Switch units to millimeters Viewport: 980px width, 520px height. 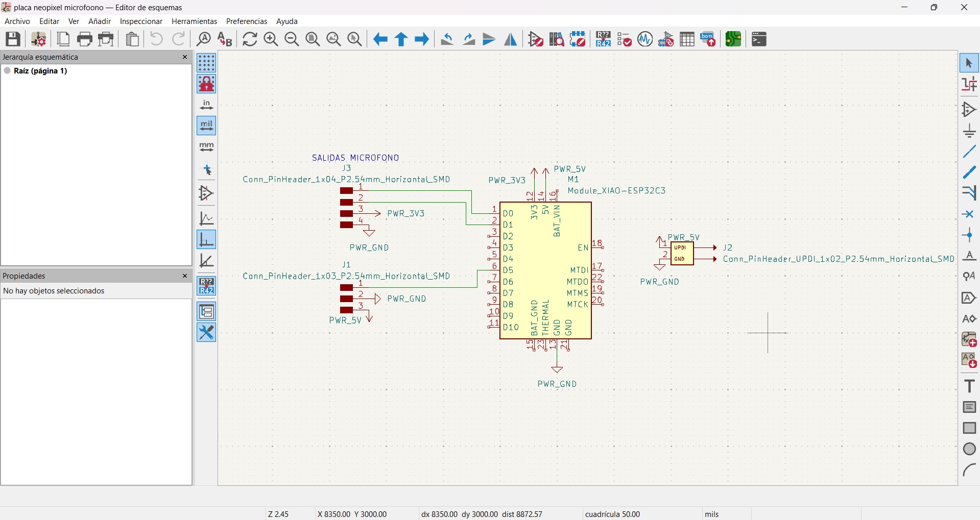click(206, 147)
